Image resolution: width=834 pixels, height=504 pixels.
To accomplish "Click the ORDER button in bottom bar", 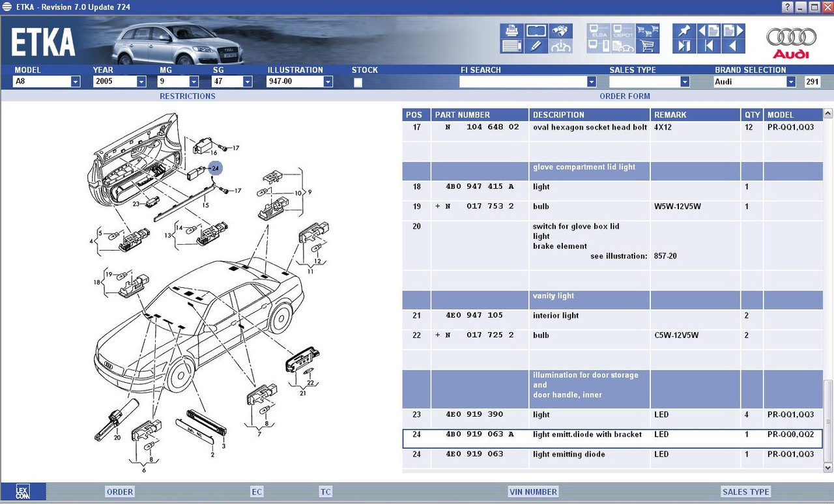I will coord(120,492).
